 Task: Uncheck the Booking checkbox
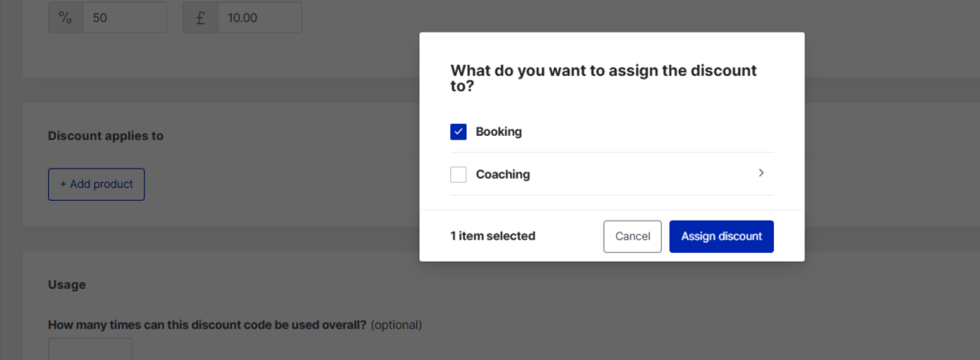tap(458, 132)
